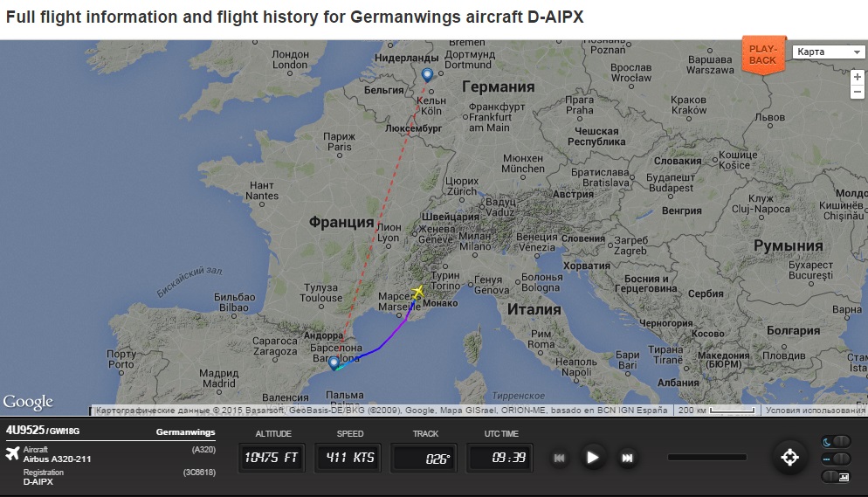Image resolution: width=868 pixels, height=497 pixels.
Task: Click the playback progress bar
Action: coord(707,457)
